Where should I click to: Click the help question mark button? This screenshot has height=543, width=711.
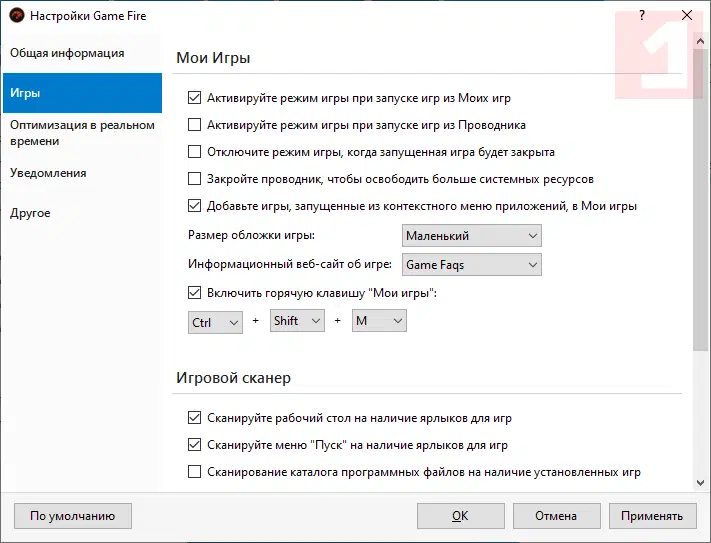point(641,16)
